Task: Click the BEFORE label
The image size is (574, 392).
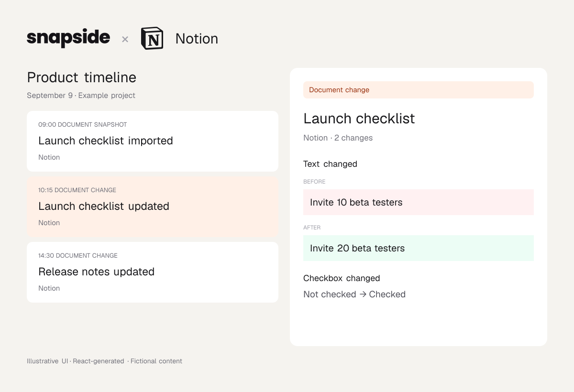Action: [x=314, y=182]
